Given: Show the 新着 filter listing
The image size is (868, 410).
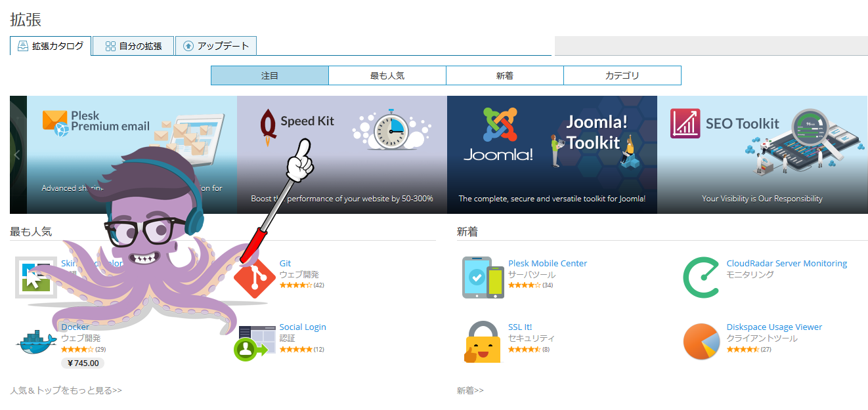Looking at the screenshot, I should [505, 75].
